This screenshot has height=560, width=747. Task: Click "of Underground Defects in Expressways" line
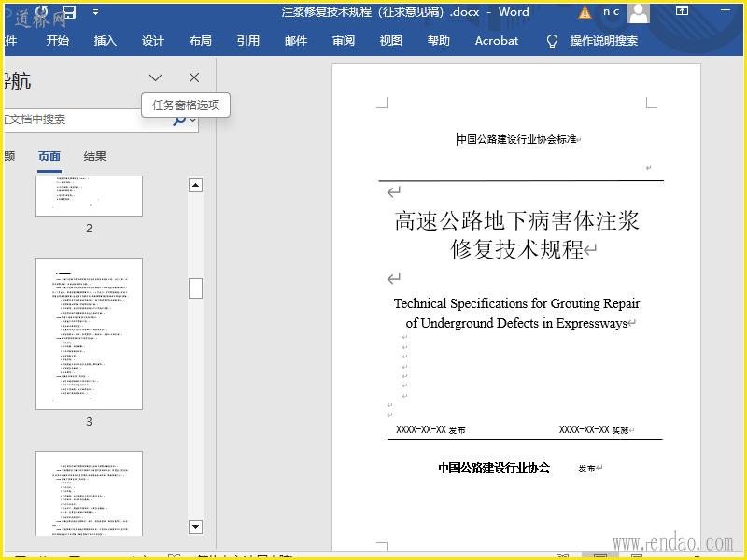point(516,323)
